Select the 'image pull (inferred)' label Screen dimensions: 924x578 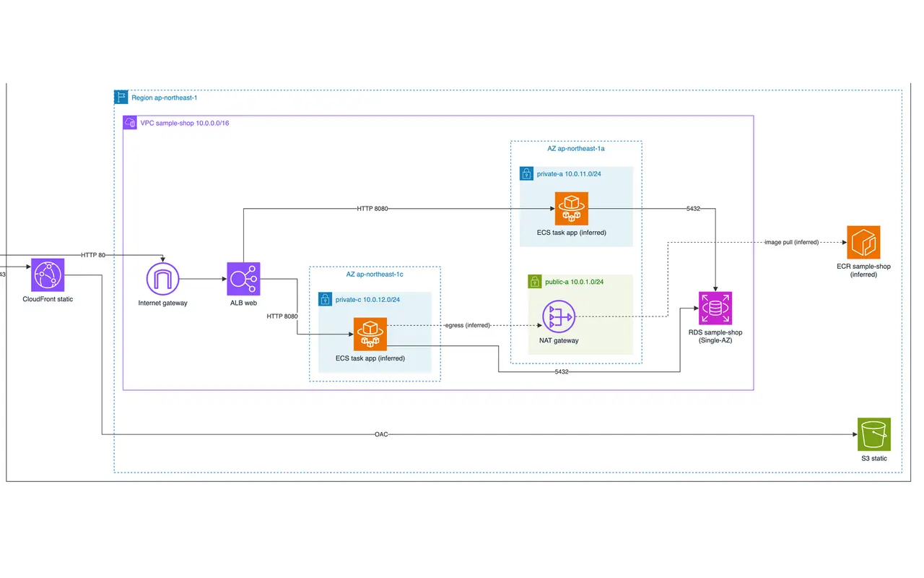(x=792, y=242)
